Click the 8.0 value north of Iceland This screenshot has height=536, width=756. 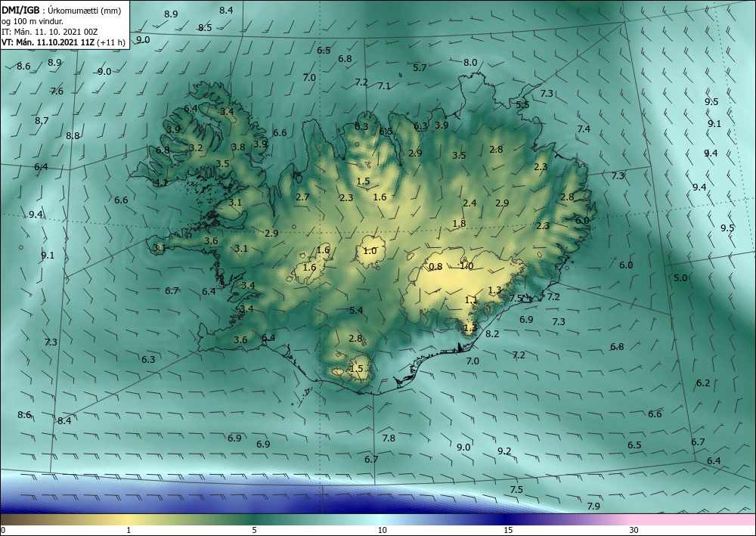(x=470, y=63)
